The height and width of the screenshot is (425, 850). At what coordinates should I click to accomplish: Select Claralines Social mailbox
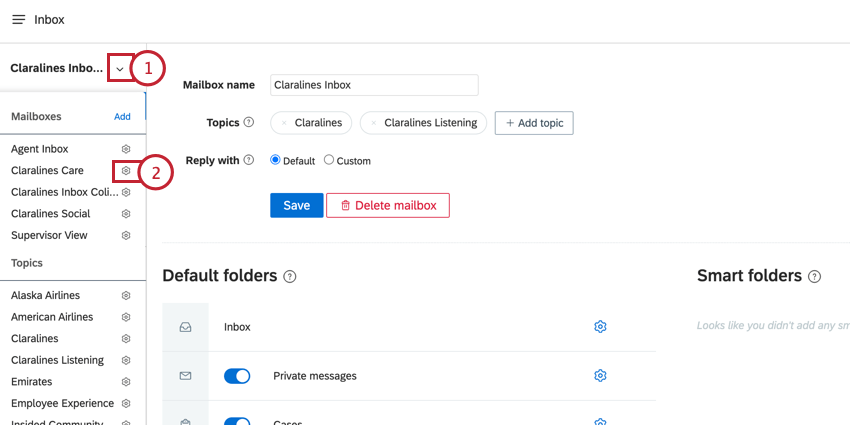pos(51,214)
